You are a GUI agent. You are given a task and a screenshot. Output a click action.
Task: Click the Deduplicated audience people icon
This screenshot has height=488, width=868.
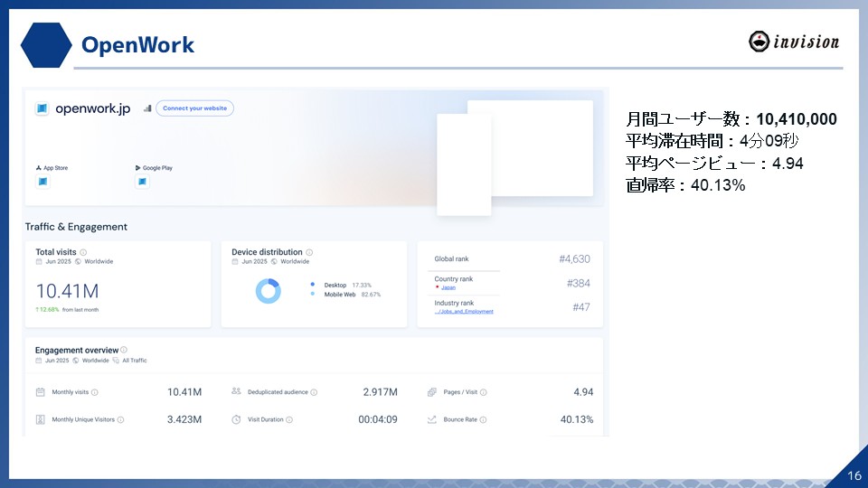pos(236,391)
